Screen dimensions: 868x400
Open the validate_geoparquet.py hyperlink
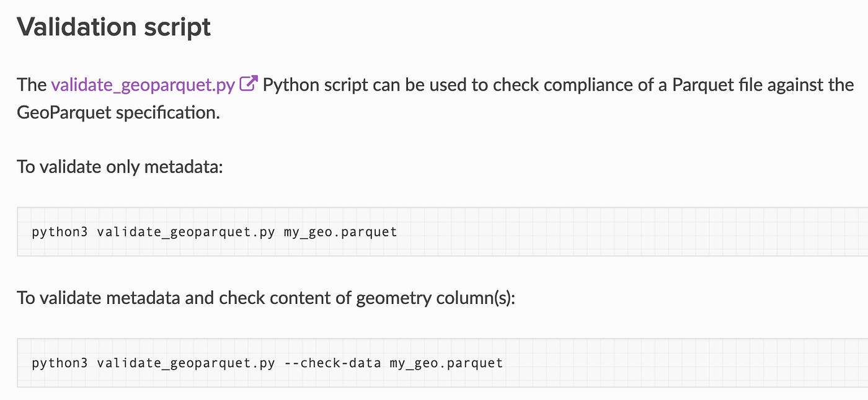[x=143, y=84]
